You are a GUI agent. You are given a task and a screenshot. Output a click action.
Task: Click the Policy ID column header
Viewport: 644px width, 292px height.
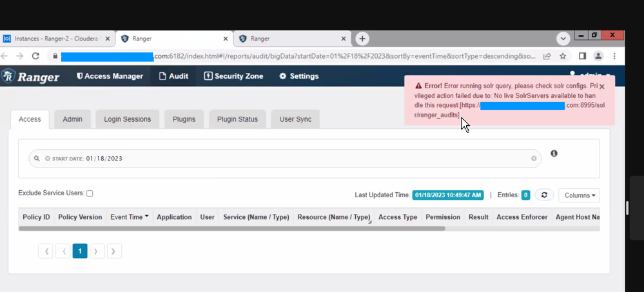click(x=36, y=217)
